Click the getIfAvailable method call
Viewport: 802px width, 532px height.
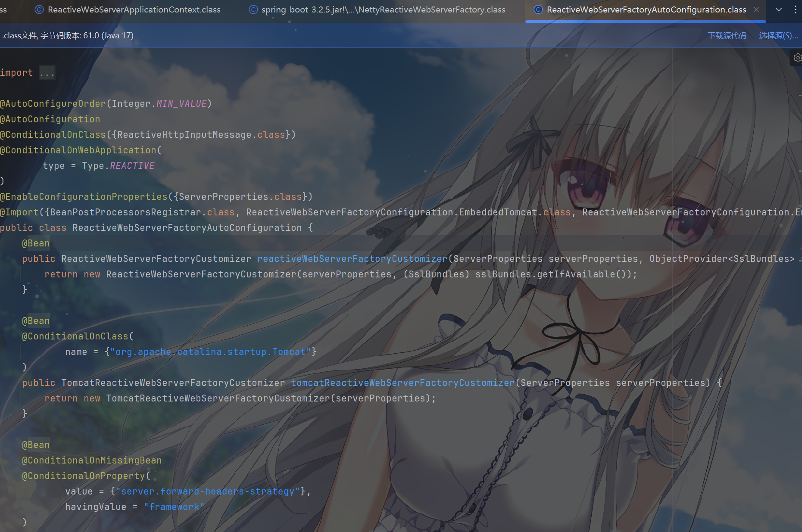[576, 274]
